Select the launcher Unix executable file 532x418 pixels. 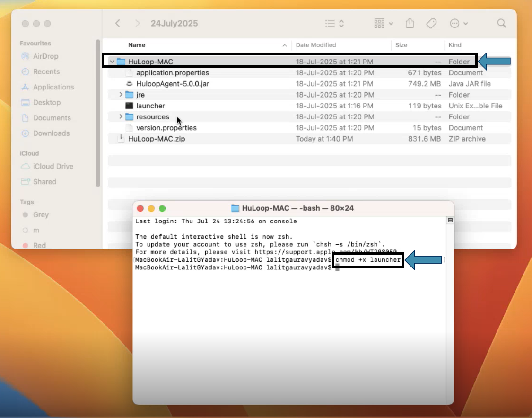[150, 106]
